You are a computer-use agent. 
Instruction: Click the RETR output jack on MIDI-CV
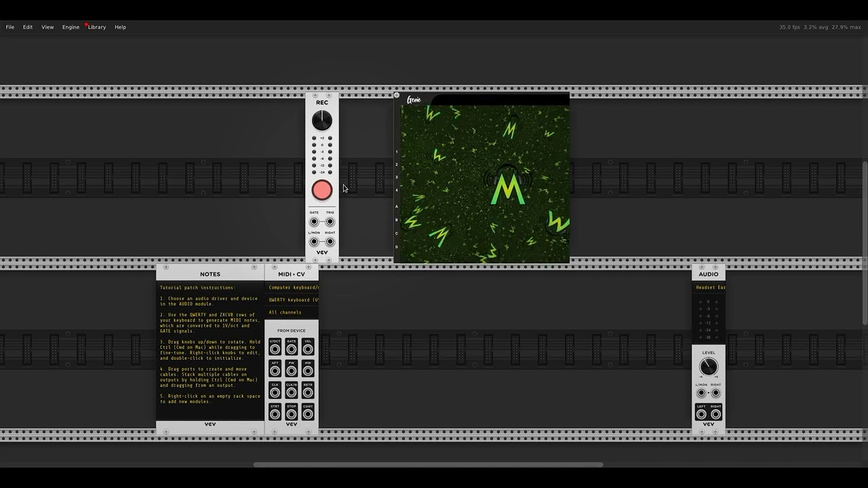pos(308,392)
